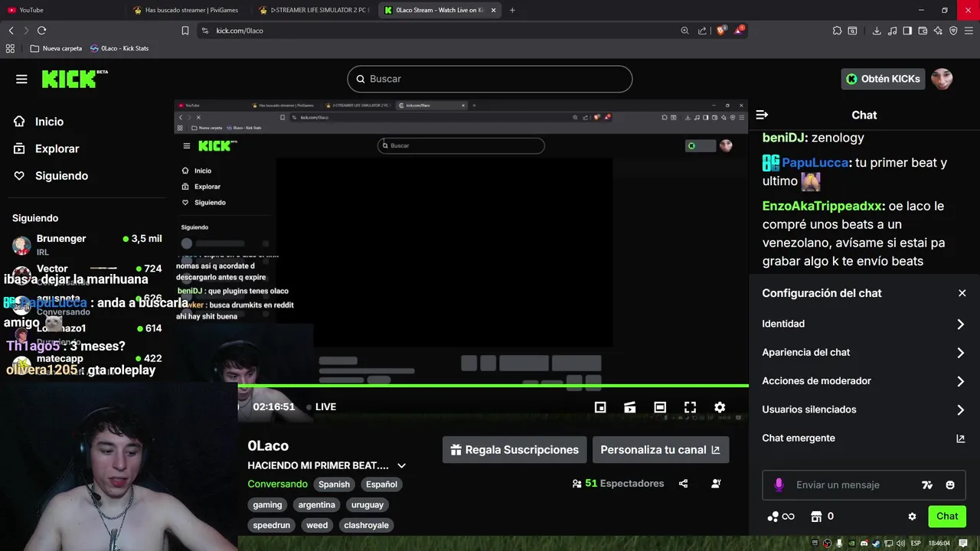
Task: Open the KICKs shop icon
Action: tap(816, 517)
